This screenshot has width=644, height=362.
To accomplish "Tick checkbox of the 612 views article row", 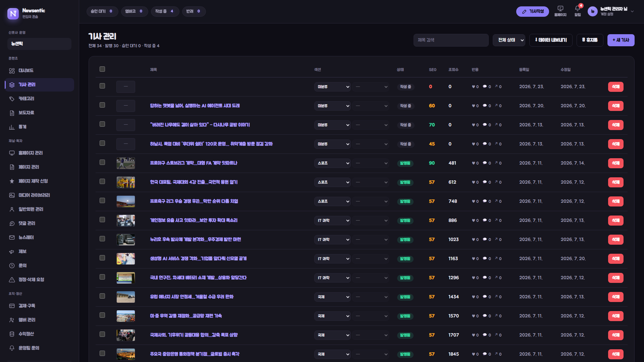I will point(102,181).
